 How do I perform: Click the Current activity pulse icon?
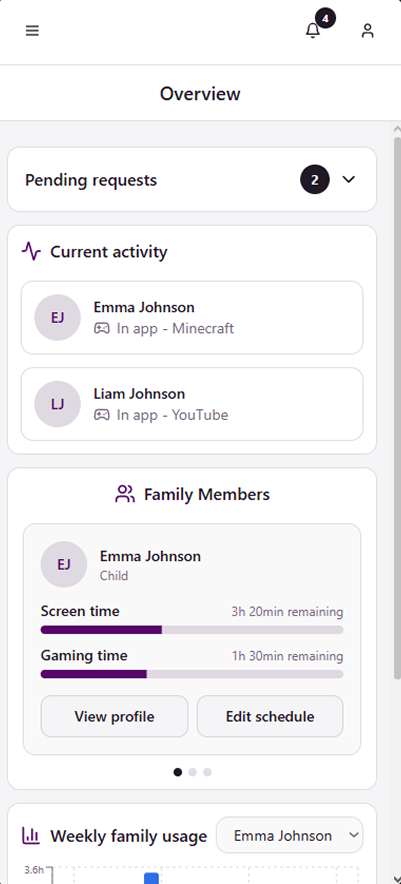[32, 251]
